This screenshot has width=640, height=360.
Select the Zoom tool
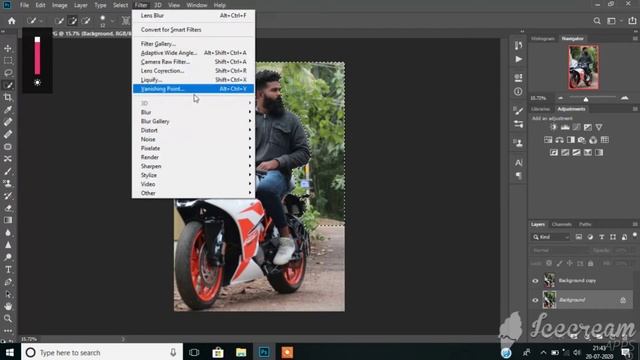pyautogui.click(x=8, y=318)
